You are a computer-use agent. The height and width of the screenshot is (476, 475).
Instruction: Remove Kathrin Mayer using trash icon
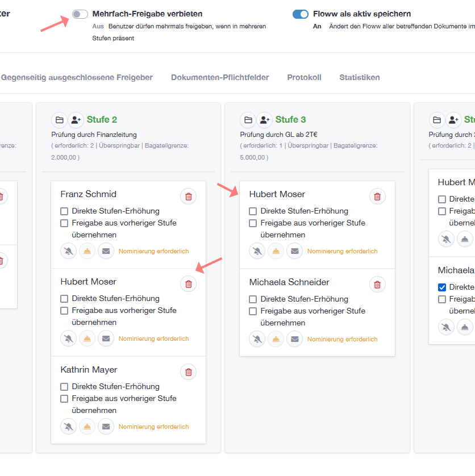[x=189, y=372]
